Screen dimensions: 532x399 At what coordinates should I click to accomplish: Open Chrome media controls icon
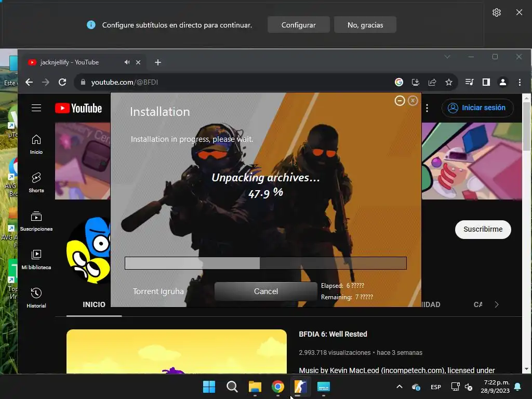(x=469, y=82)
